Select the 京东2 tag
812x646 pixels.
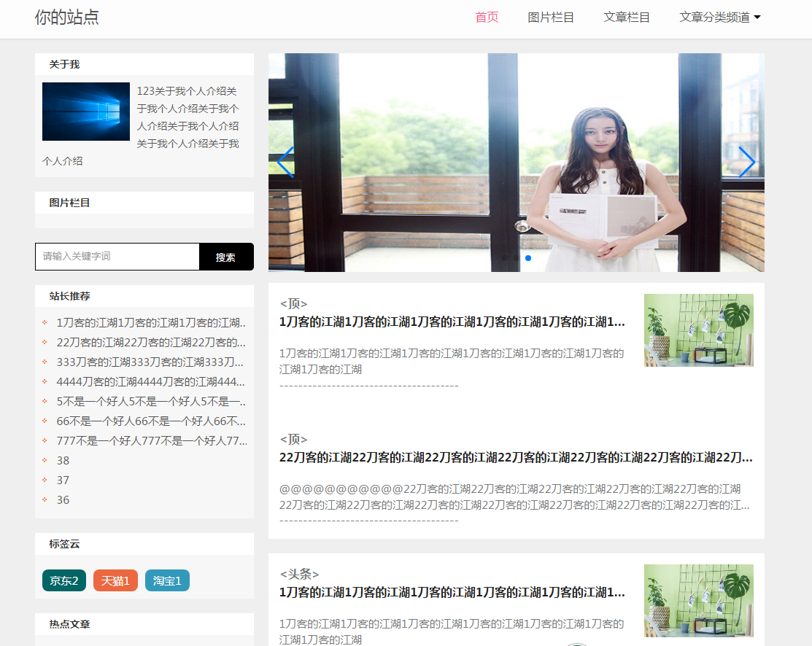(64, 581)
